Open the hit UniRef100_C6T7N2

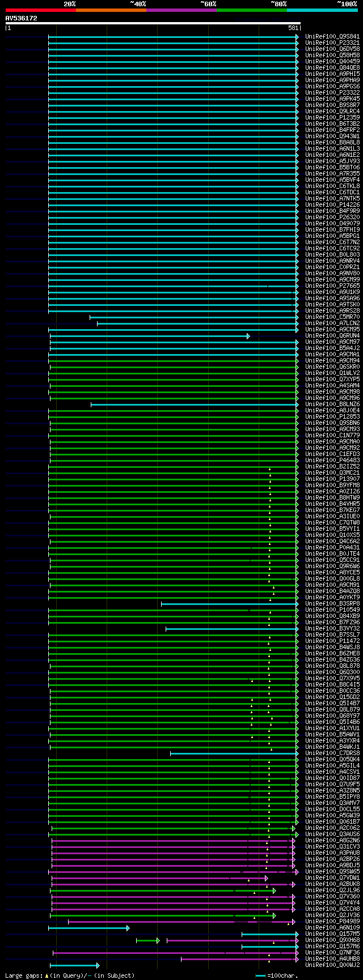(x=332, y=242)
